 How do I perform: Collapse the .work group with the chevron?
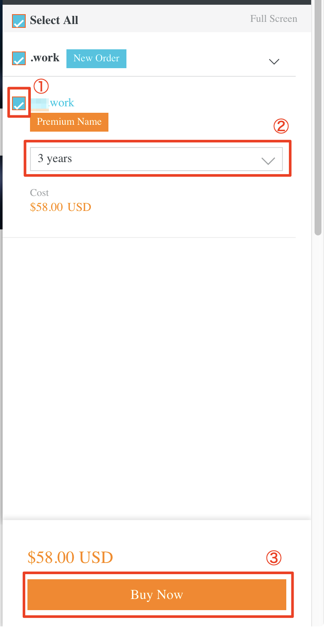click(x=274, y=61)
